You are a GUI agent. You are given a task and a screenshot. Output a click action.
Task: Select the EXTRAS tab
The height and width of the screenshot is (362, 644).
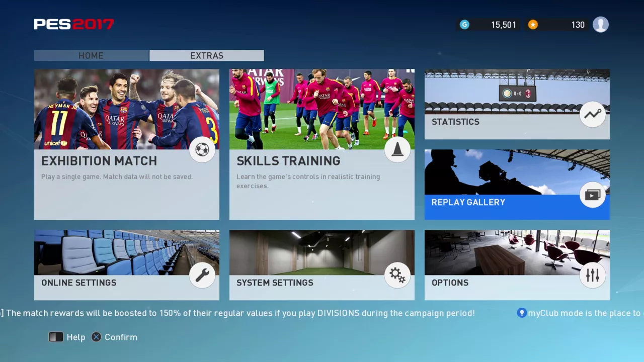(x=207, y=55)
